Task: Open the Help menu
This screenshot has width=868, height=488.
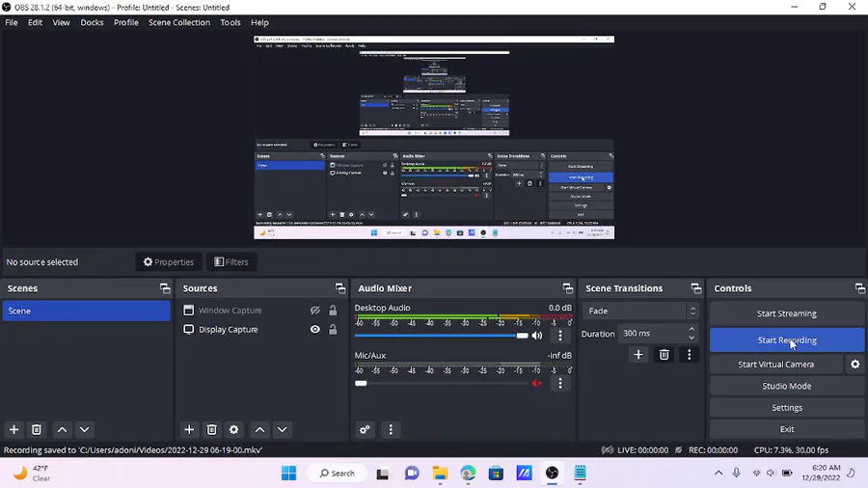Action: click(x=259, y=23)
